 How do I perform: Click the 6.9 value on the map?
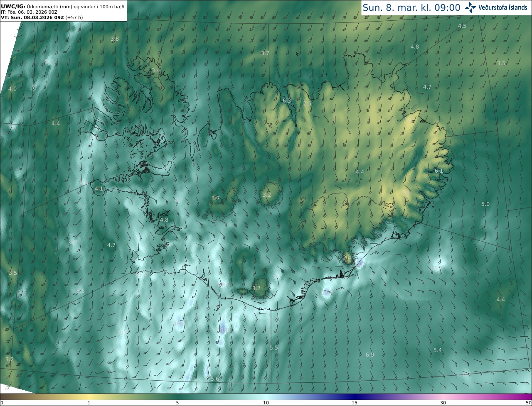[370, 355]
